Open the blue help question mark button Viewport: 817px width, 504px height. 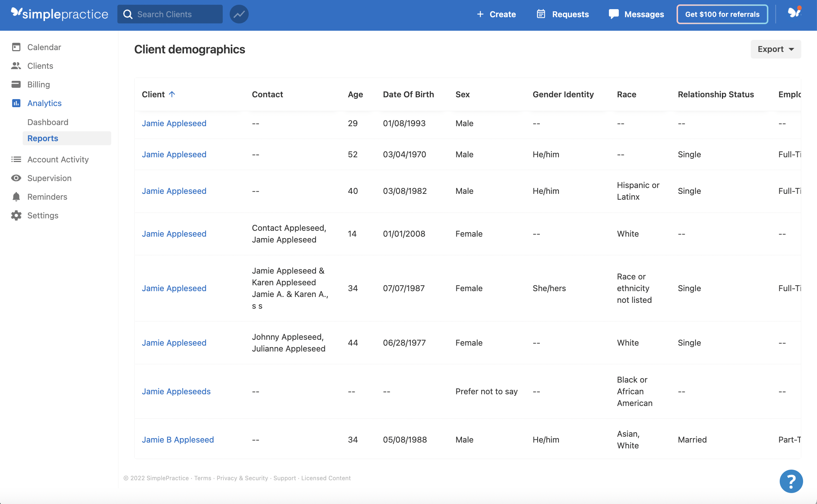pyautogui.click(x=791, y=481)
